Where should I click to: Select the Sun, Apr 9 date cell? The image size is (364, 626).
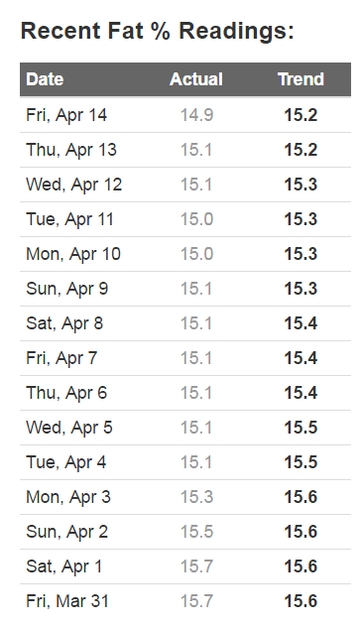(67, 289)
